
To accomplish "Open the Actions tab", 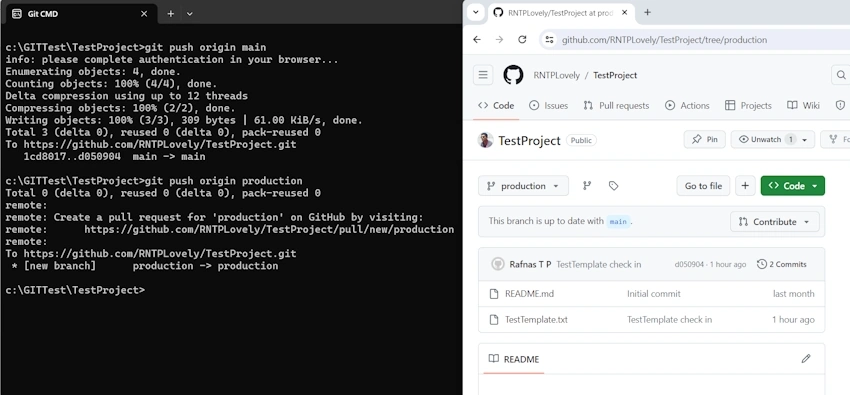I will (x=687, y=106).
